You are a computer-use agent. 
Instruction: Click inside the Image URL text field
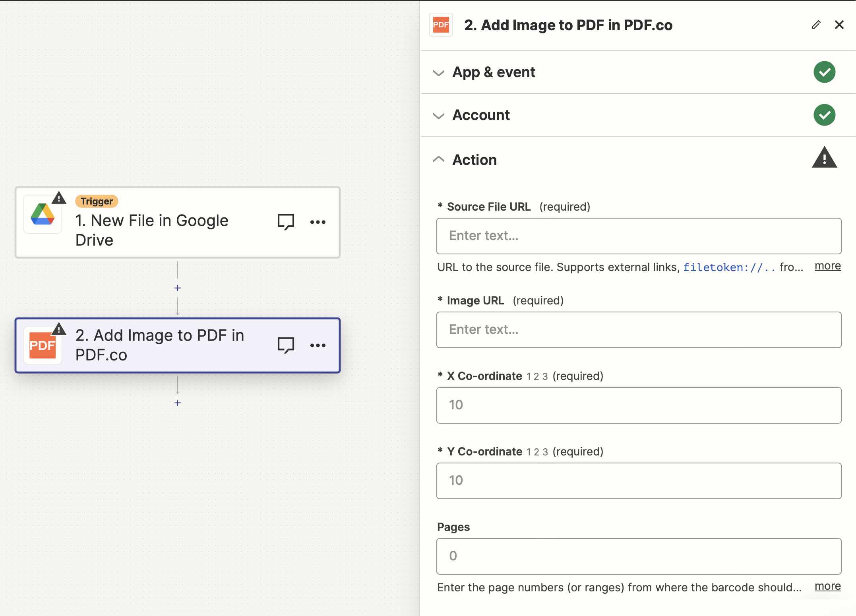pyautogui.click(x=638, y=329)
